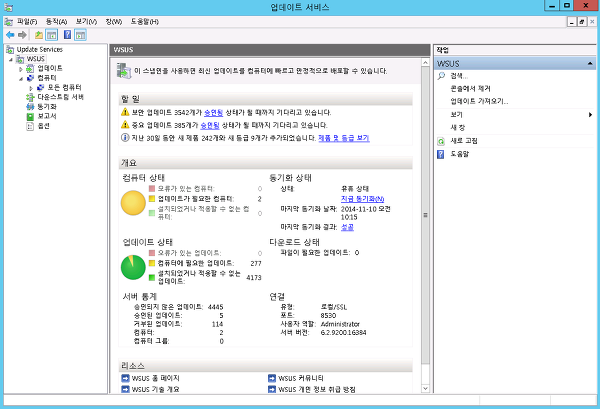Click the 도움말 help icon in actions pane
600x409 pixels.
click(x=441, y=154)
